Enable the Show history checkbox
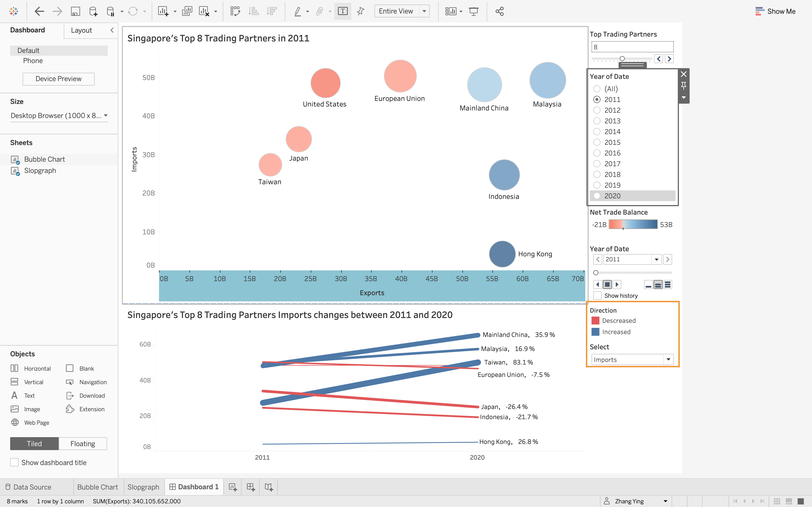Image resolution: width=812 pixels, height=507 pixels. (597, 295)
